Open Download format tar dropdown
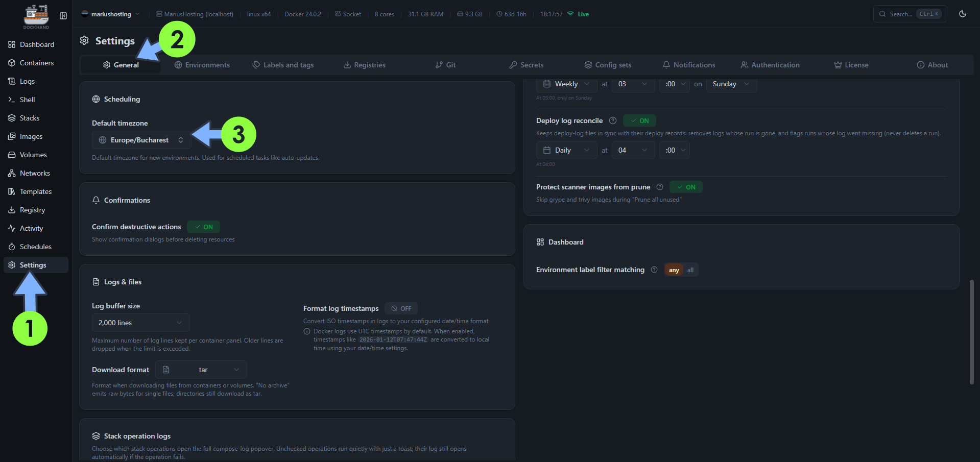The image size is (980, 462). tap(201, 370)
